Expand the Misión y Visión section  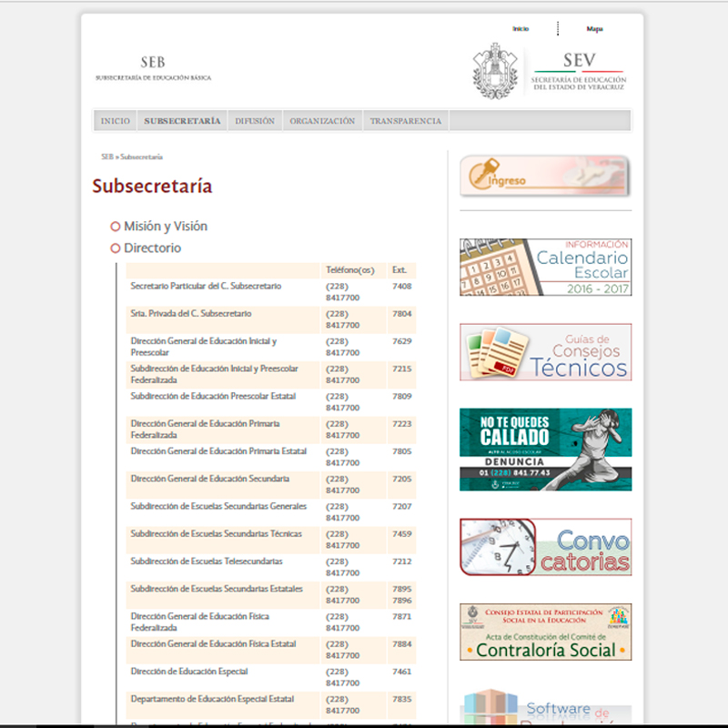pyautogui.click(x=166, y=227)
